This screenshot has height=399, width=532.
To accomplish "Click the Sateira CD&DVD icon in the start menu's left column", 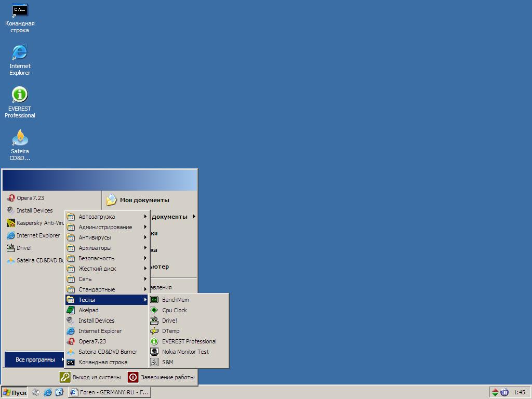I will coord(11,260).
